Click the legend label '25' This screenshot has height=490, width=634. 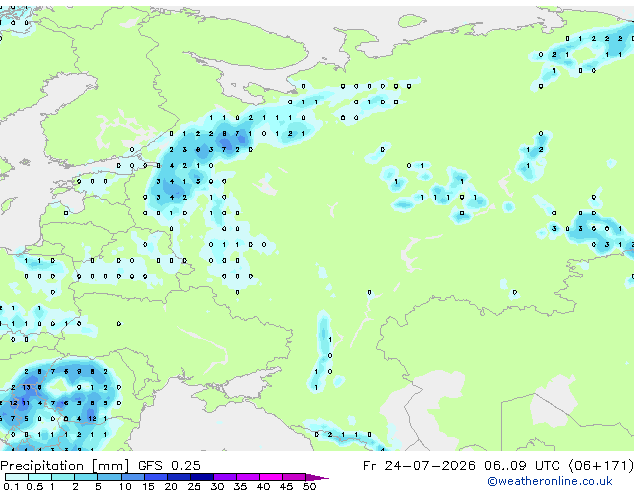click(x=194, y=486)
